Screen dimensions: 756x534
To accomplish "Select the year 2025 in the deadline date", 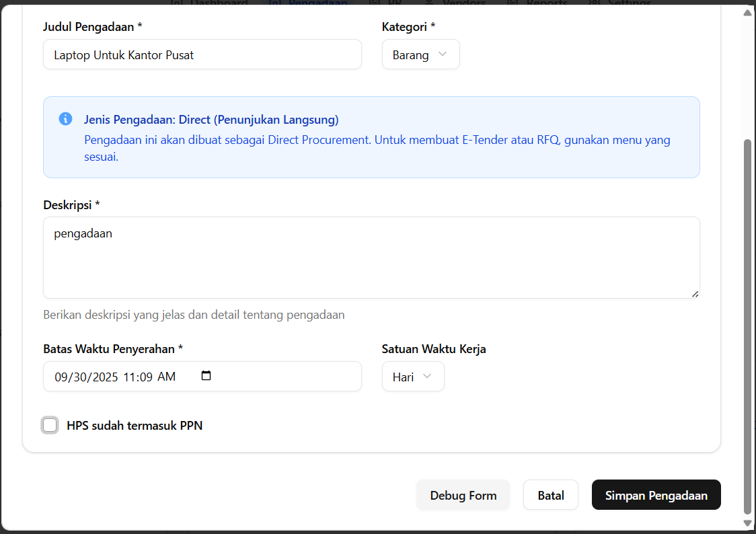I will pos(105,377).
